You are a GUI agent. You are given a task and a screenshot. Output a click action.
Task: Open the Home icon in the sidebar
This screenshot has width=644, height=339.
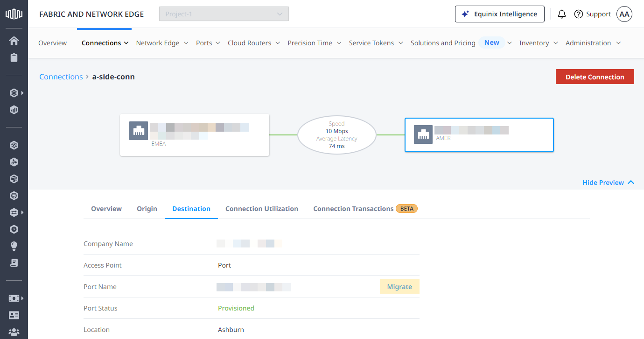tap(14, 41)
